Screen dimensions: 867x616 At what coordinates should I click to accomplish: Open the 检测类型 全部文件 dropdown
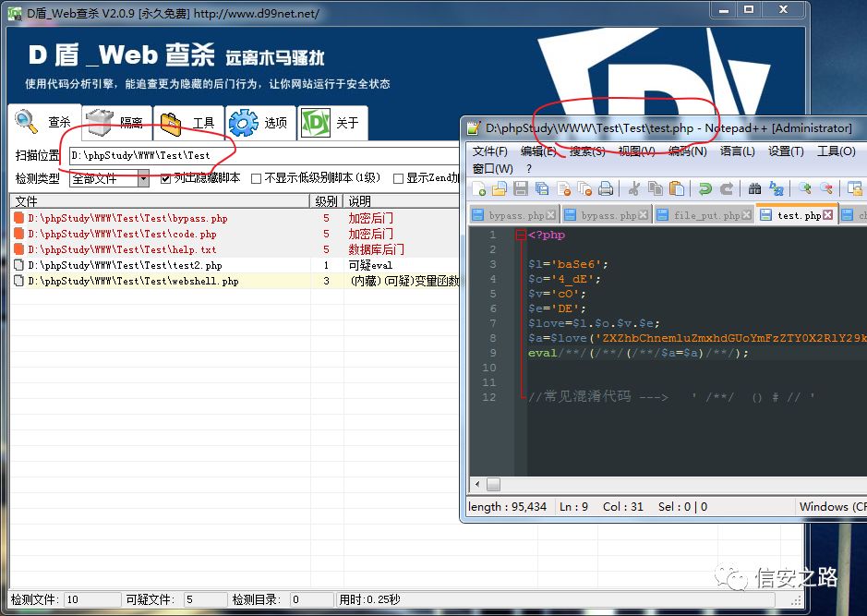[143, 178]
